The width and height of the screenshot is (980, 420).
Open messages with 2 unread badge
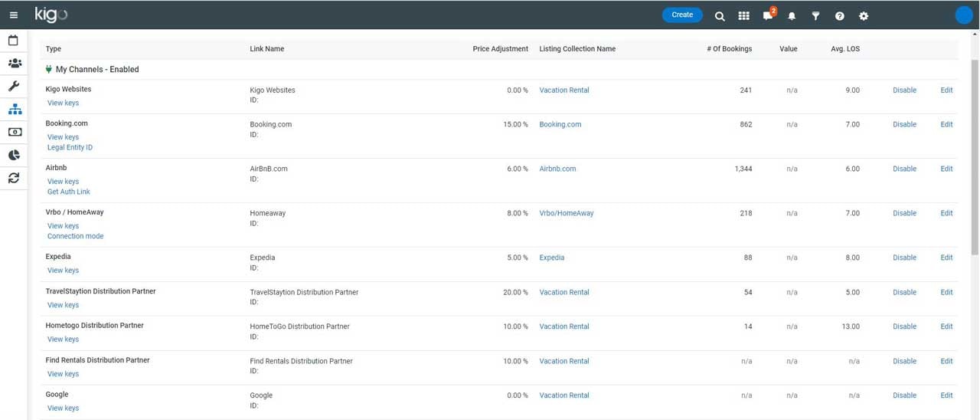(x=769, y=15)
